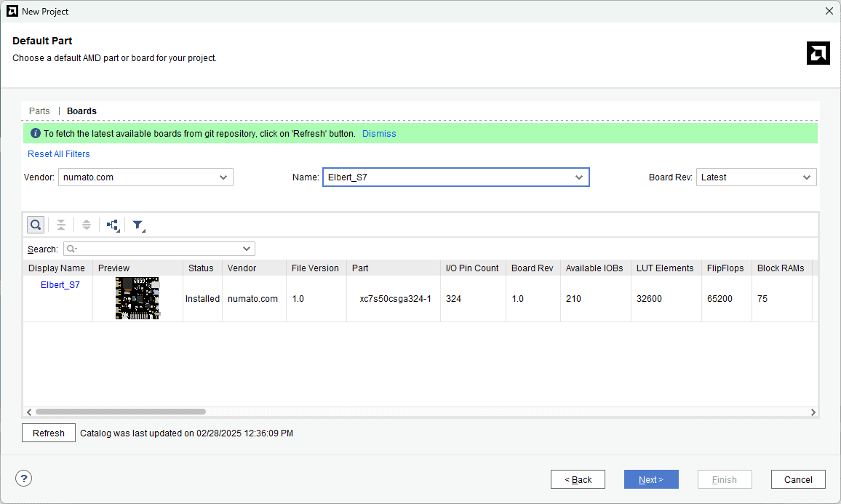Click the AMD logo in header

click(818, 53)
